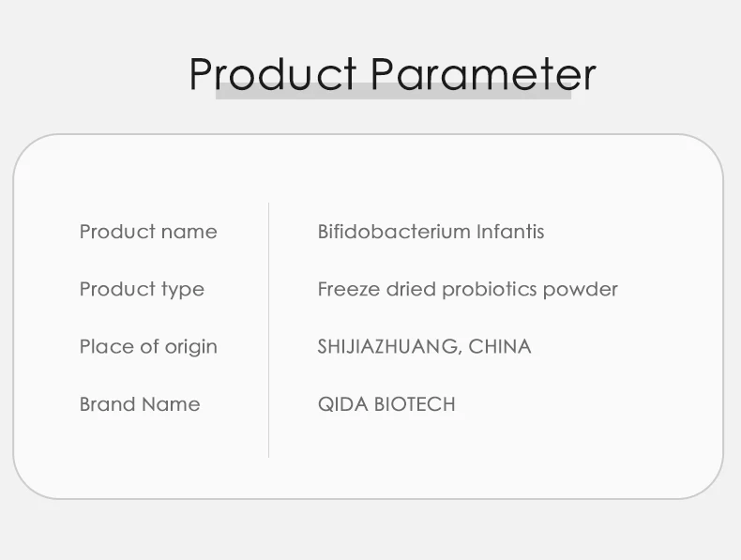
Task: Click the vertical divider line in the table
Action: (x=269, y=329)
